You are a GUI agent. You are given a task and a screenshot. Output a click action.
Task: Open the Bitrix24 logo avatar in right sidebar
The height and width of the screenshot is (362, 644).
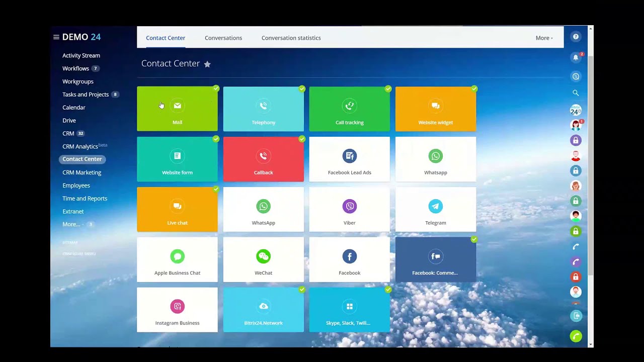[x=576, y=110]
